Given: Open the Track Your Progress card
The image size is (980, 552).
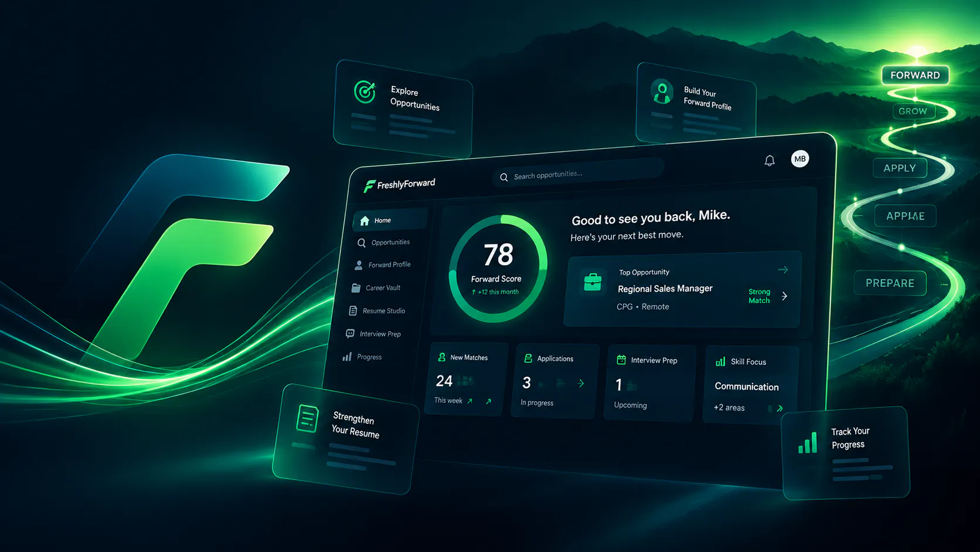Looking at the screenshot, I should pyautogui.click(x=846, y=453).
